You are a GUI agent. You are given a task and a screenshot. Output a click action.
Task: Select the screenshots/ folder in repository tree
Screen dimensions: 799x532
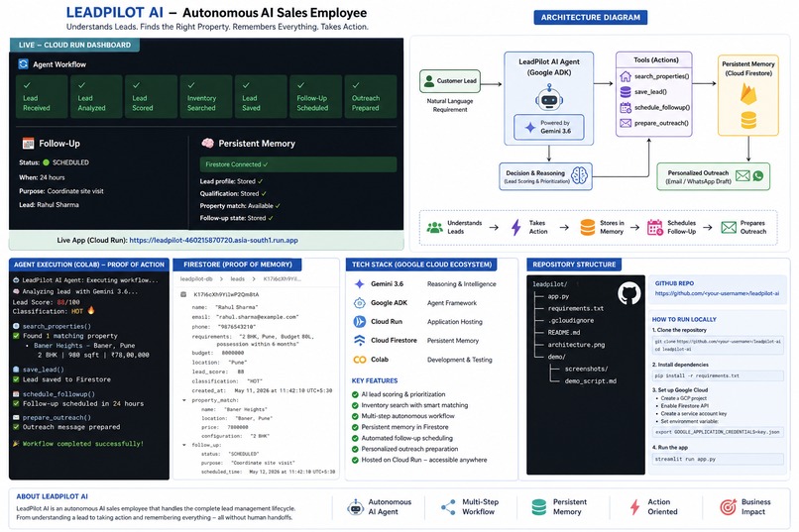tap(586, 370)
